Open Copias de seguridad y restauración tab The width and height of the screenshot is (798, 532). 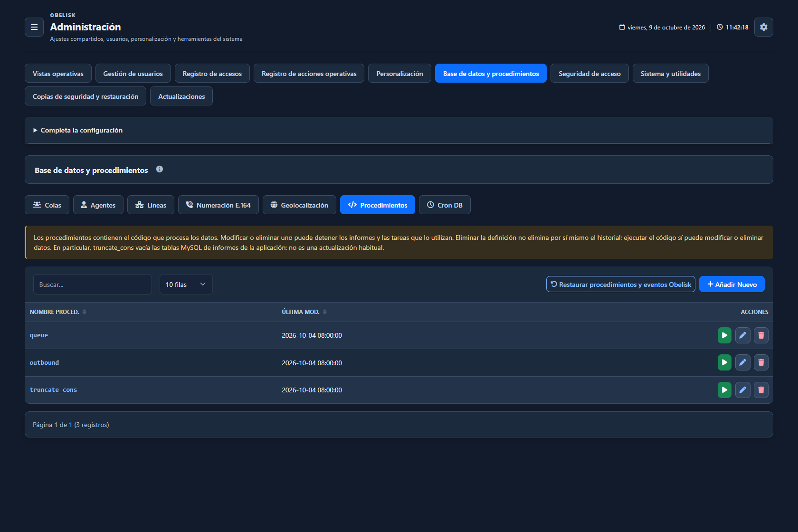[85, 96]
